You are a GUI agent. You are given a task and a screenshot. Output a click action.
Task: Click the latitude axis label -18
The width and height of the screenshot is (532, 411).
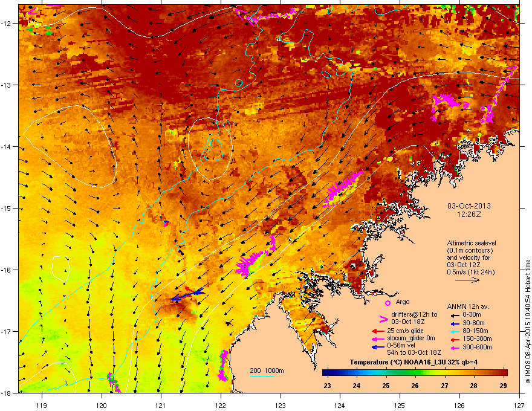click(7, 393)
